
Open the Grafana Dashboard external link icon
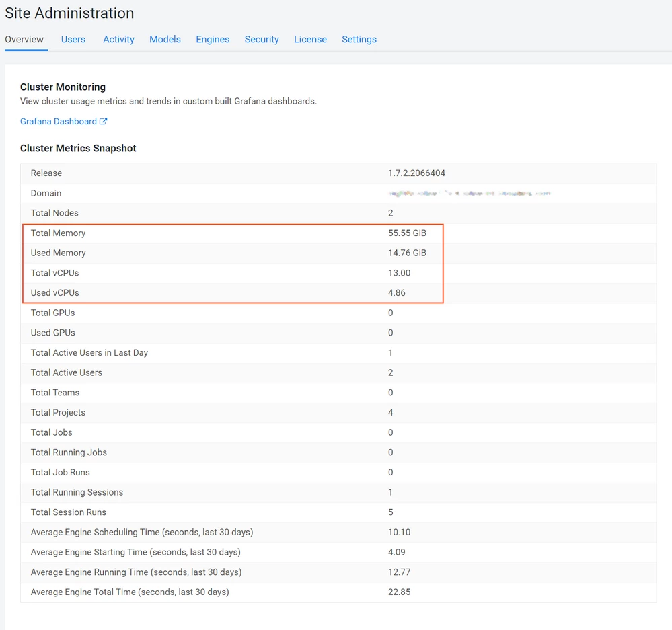tap(104, 121)
